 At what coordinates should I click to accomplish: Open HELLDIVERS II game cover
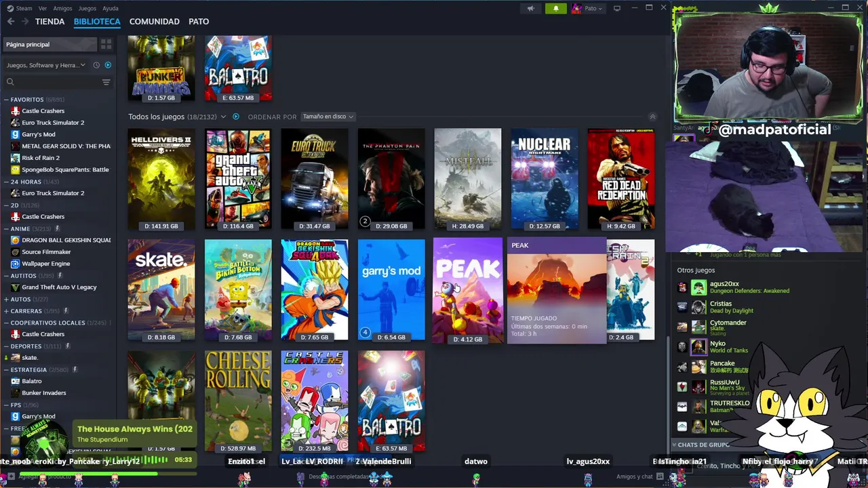click(x=161, y=179)
